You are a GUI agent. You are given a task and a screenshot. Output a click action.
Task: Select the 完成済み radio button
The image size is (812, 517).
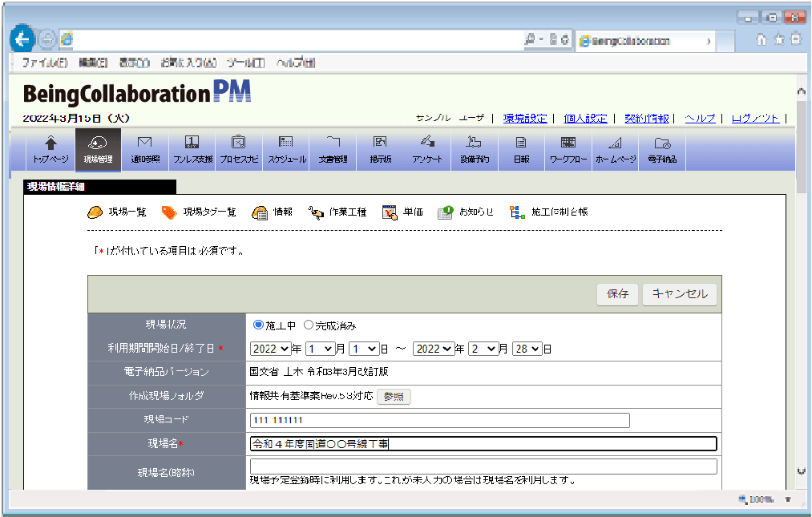[x=308, y=325]
